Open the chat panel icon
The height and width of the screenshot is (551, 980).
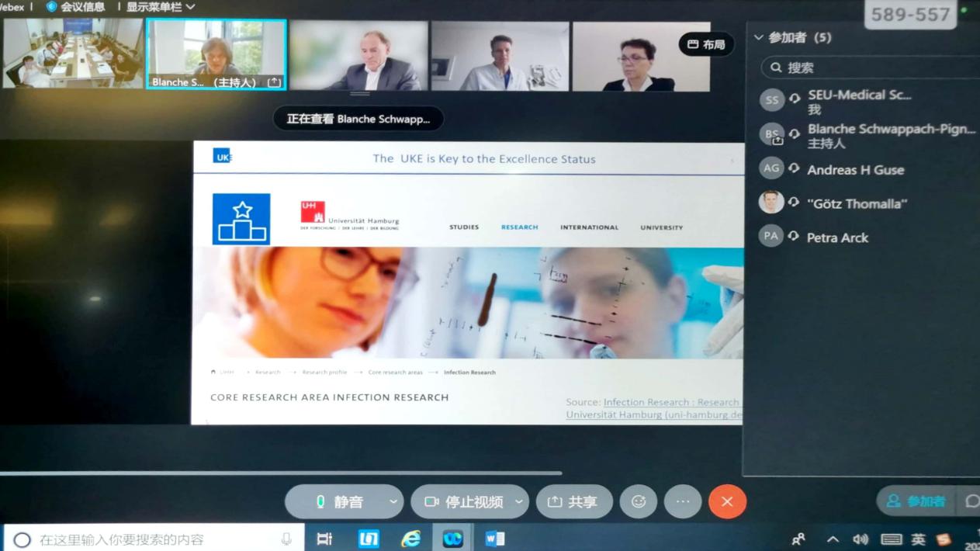pos(971,501)
